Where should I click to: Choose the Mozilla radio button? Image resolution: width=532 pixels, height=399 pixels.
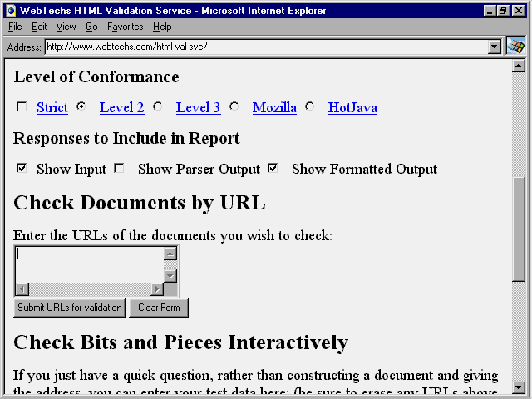(234, 106)
